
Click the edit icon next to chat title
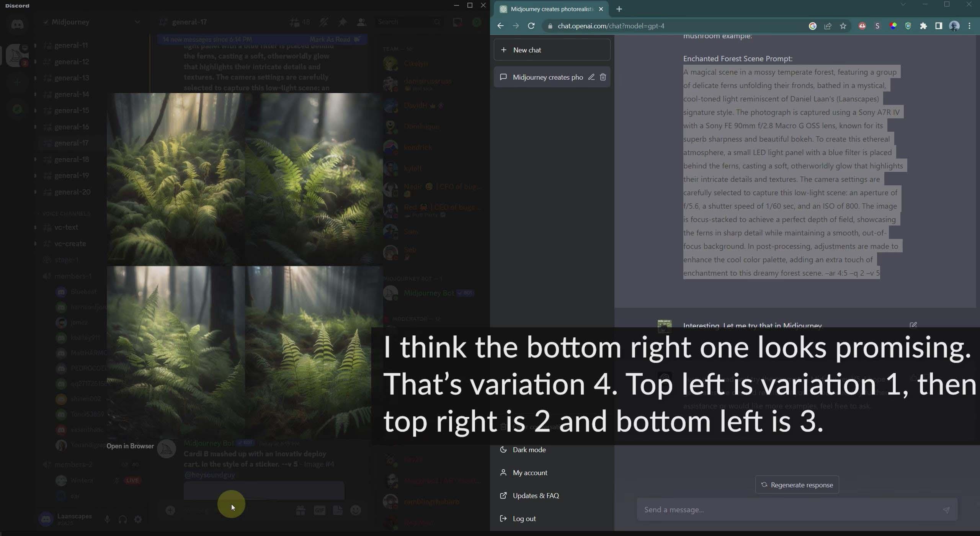coord(591,77)
